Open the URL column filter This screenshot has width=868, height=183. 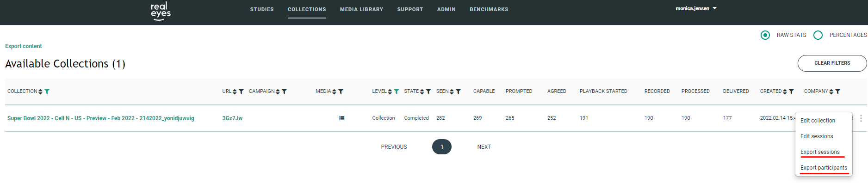point(241,91)
